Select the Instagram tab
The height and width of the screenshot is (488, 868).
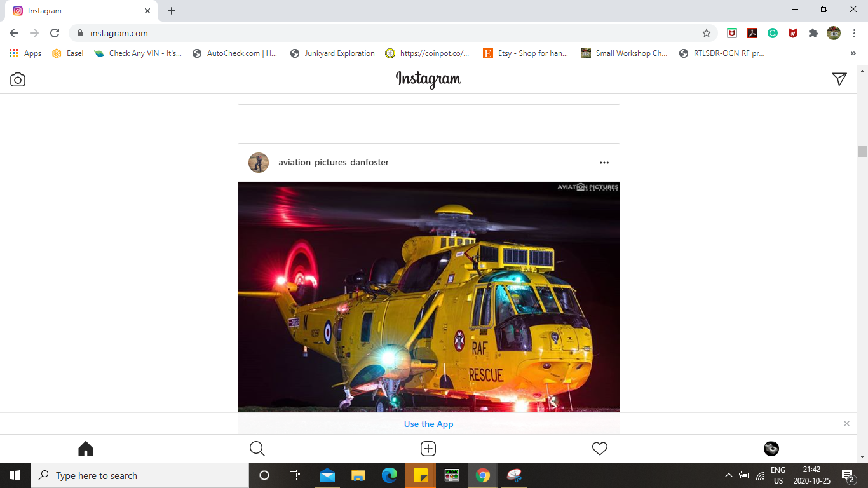point(81,11)
